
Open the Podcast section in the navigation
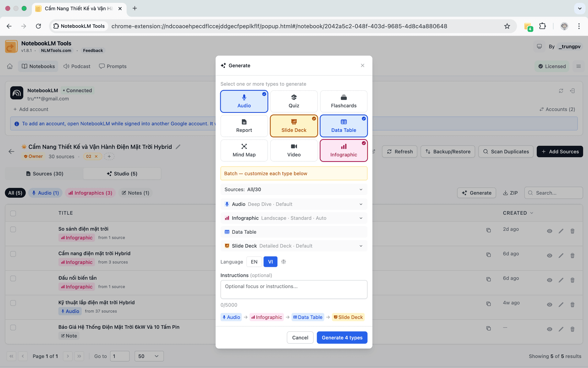tap(77, 66)
